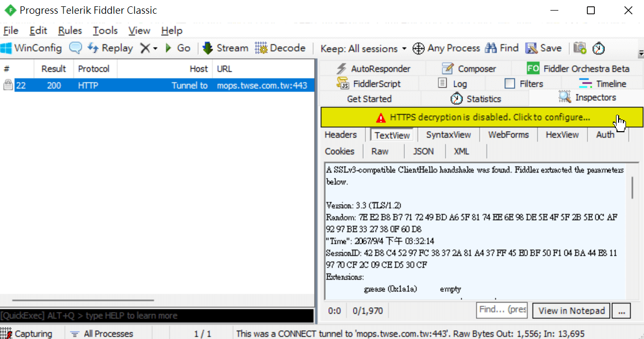644x339 pixels.
Task: Toggle Stream mode
Action: click(x=225, y=48)
